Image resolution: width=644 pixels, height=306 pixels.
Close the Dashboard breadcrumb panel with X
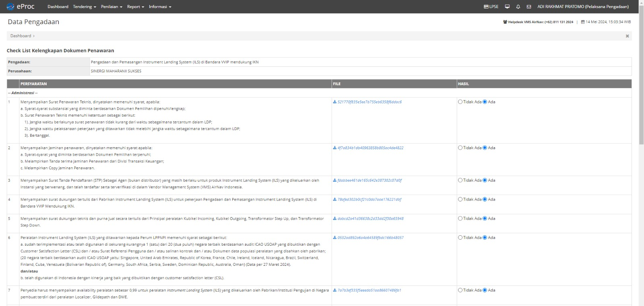coord(627,36)
